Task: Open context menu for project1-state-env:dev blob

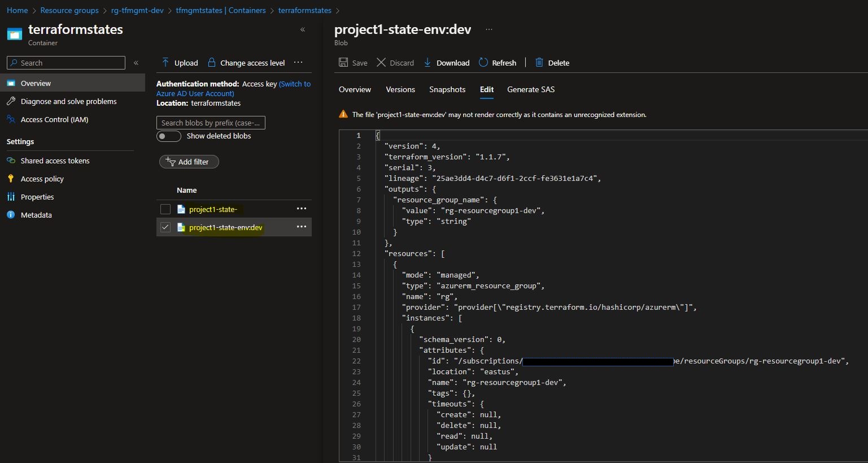Action: 302,227
